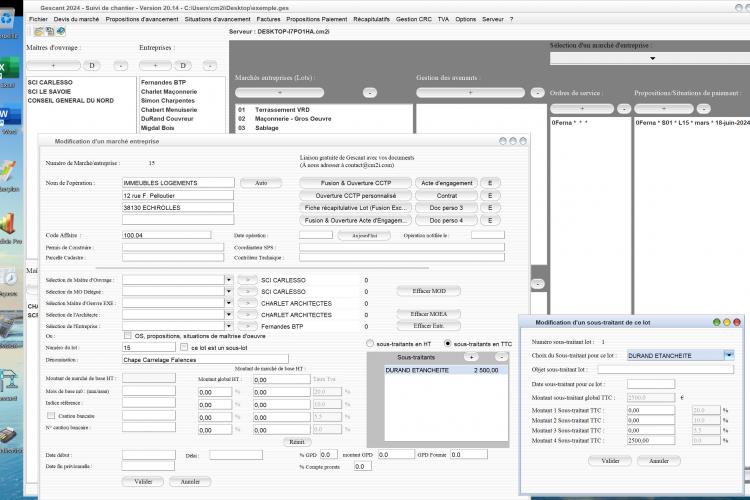The width and height of the screenshot is (750, 500).
Task: Remove a Maître d'ouvrage with minus button
Action: tap(121, 66)
